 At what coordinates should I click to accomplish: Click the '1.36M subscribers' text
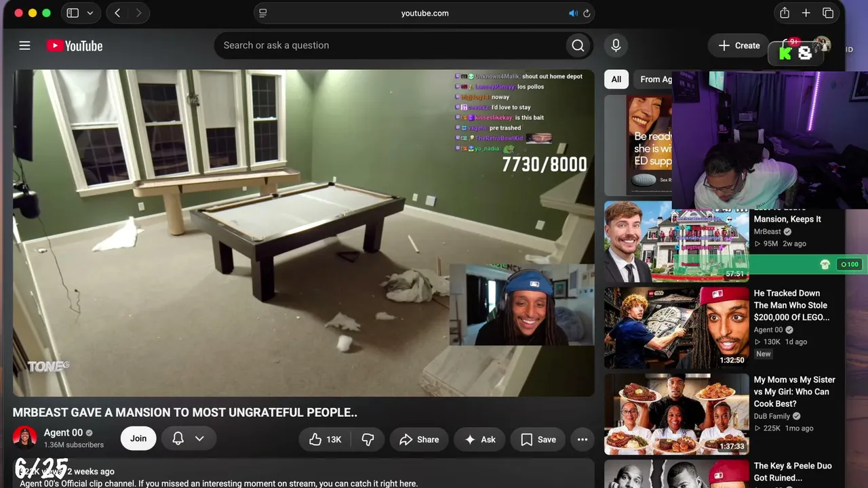tap(74, 445)
